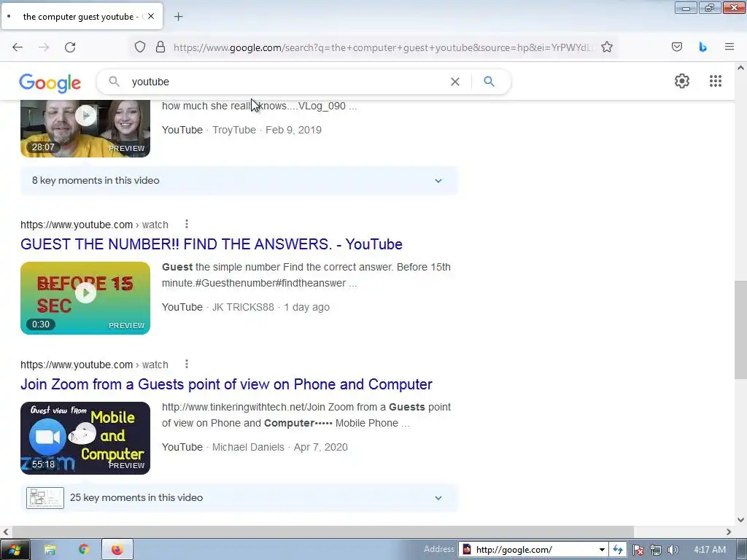The width and height of the screenshot is (747, 560).
Task: Click the Google logo
Action: [x=50, y=83]
